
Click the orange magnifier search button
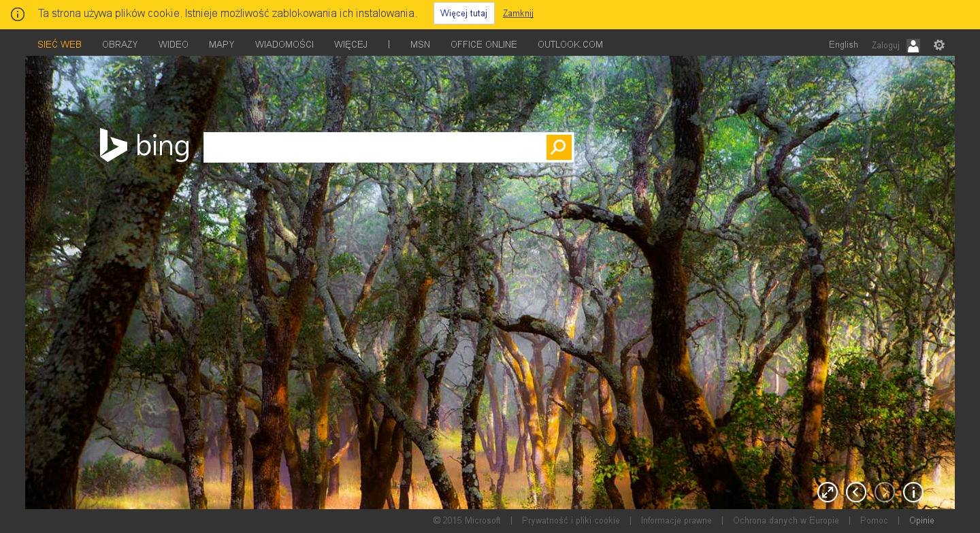[x=558, y=147]
